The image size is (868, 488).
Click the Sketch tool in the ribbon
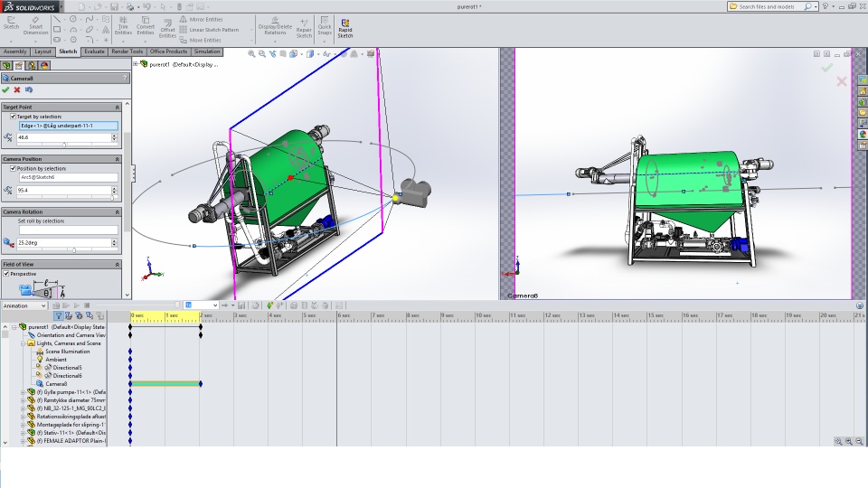point(11,23)
